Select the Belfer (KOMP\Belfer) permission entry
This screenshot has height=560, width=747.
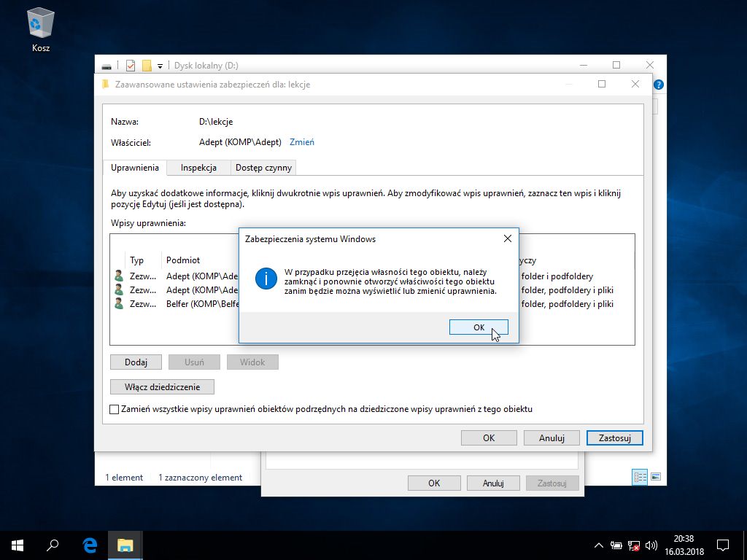[372, 304]
